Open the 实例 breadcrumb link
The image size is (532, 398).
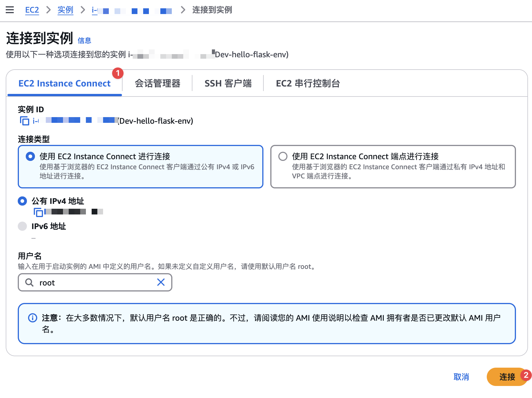[x=65, y=10]
